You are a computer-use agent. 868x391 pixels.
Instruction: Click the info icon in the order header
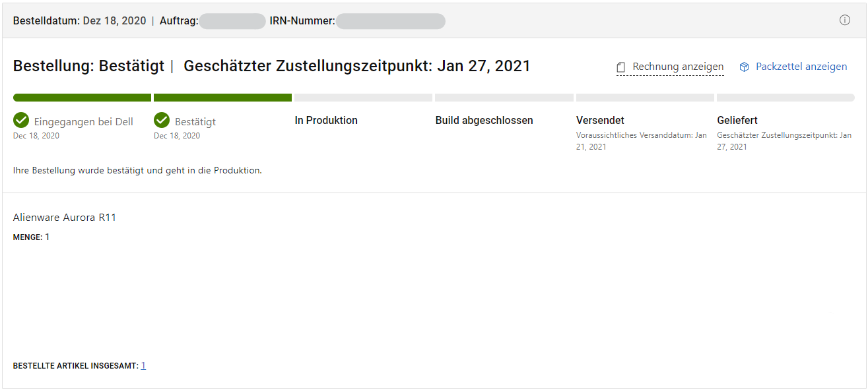tap(844, 20)
